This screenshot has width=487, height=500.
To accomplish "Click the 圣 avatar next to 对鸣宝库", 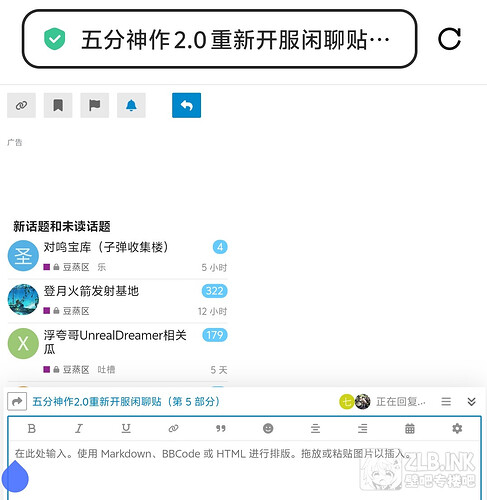I will (x=23, y=256).
